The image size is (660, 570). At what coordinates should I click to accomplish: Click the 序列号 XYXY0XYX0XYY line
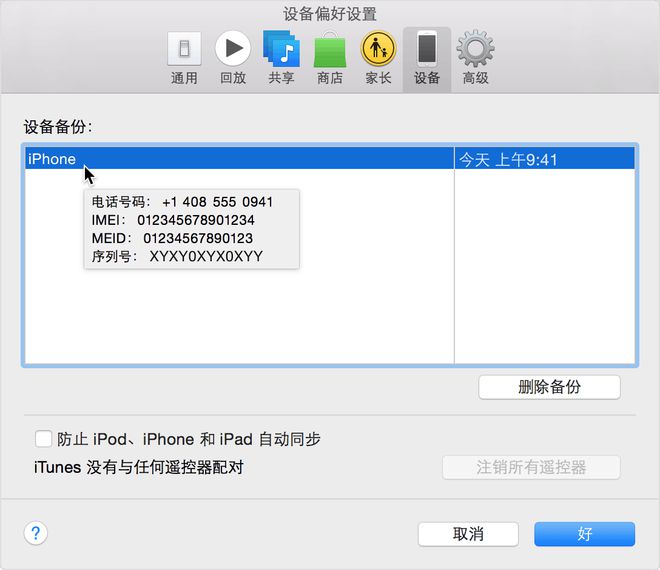[x=177, y=256]
